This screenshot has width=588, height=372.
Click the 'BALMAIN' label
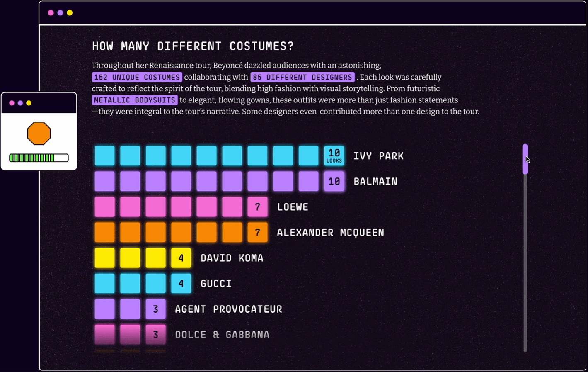click(375, 181)
